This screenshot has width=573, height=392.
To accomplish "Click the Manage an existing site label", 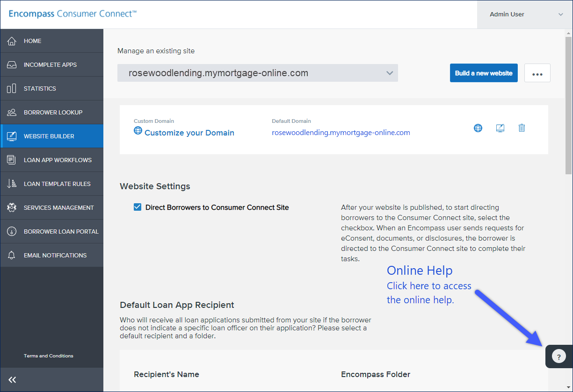I will tap(156, 51).
